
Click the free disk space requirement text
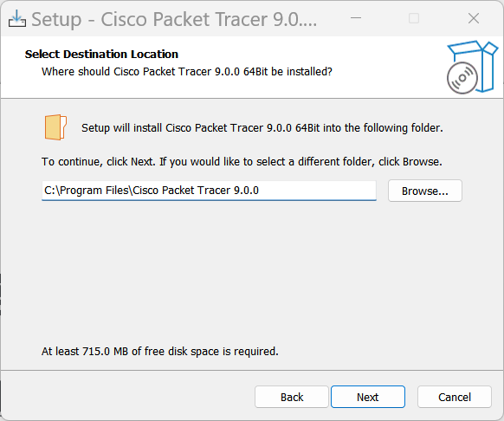[159, 351]
